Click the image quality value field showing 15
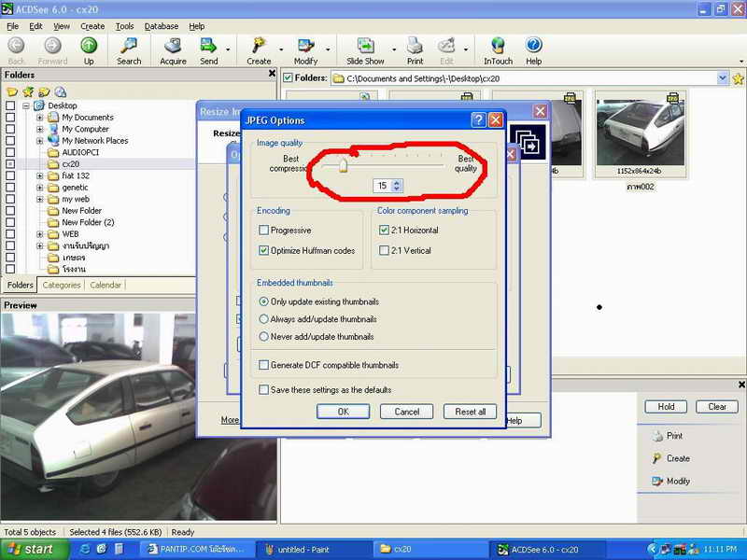This screenshot has width=747, height=560. (x=383, y=185)
